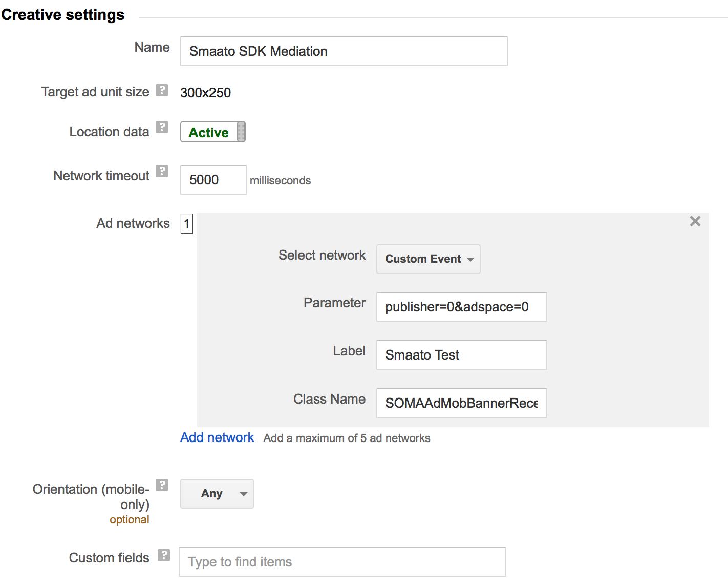Focus the creative Name text field
The width and height of the screenshot is (728, 588).
coord(344,51)
